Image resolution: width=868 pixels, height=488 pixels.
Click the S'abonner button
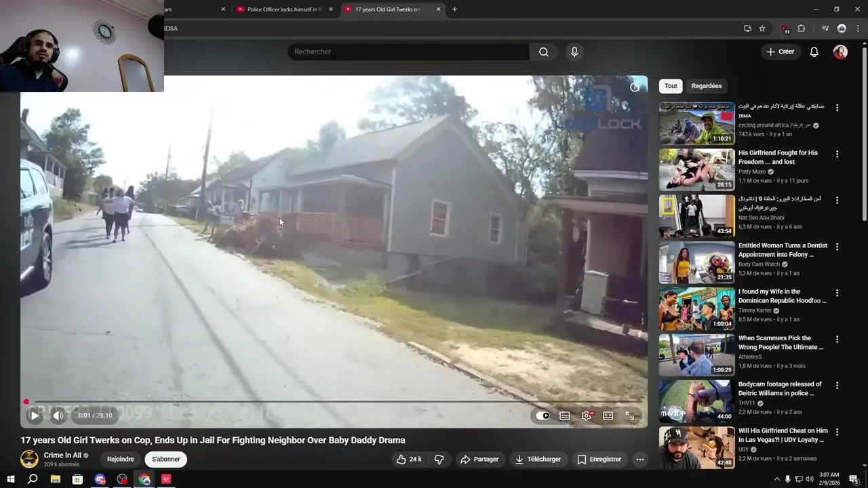pos(166,459)
